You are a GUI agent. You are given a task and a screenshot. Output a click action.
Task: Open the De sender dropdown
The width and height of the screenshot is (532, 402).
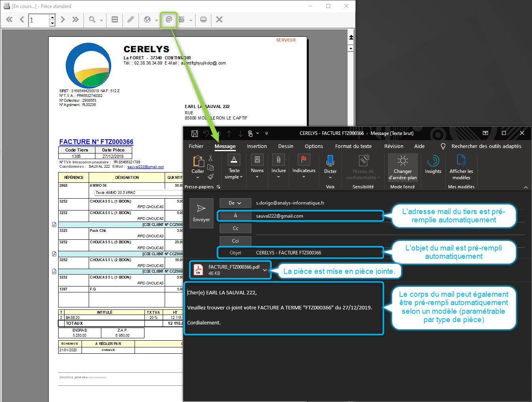coord(235,203)
